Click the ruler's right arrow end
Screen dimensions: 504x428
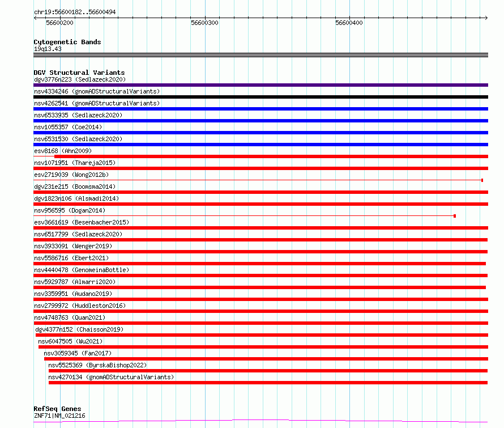coord(486,18)
